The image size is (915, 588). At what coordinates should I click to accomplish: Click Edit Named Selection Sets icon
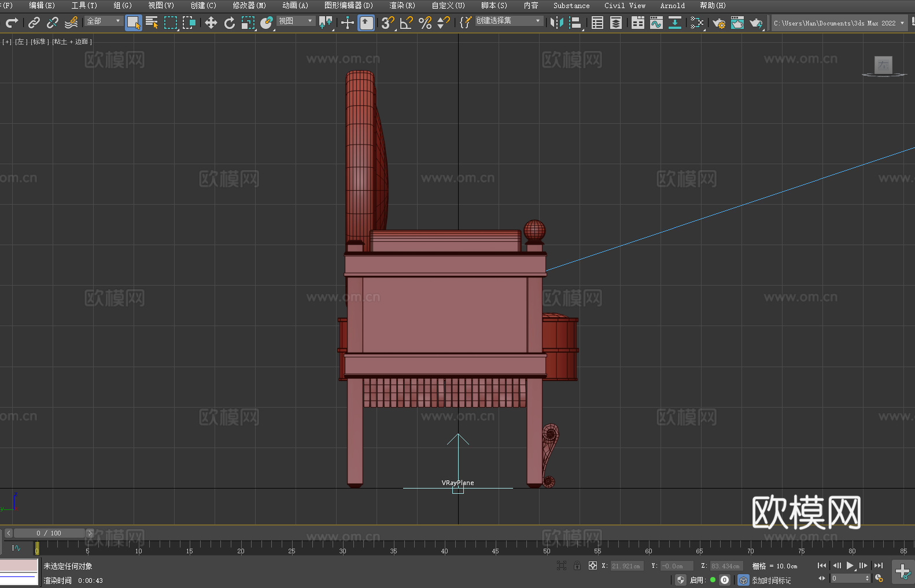pyautogui.click(x=466, y=23)
